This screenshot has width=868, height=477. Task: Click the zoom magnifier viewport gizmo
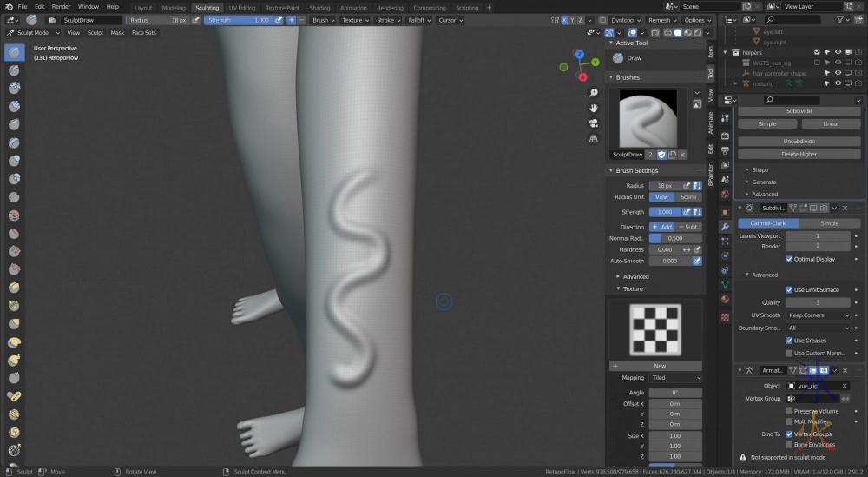[594, 93]
